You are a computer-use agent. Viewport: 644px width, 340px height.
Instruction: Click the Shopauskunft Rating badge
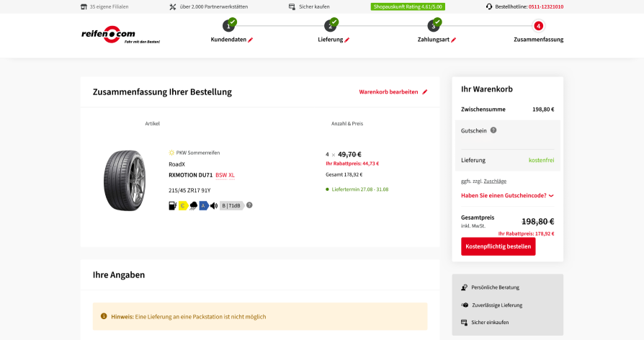tap(408, 6)
